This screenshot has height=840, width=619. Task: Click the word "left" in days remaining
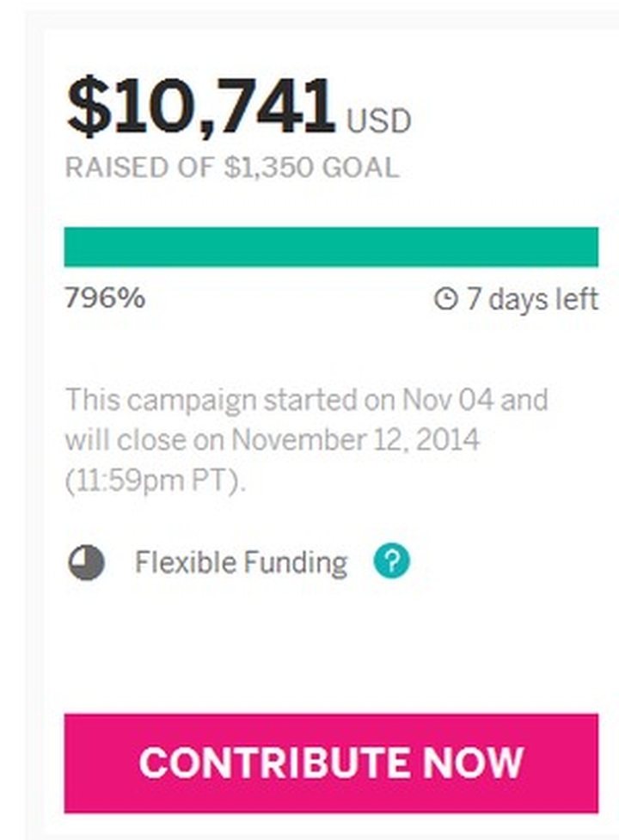click(x=576, y=299)
